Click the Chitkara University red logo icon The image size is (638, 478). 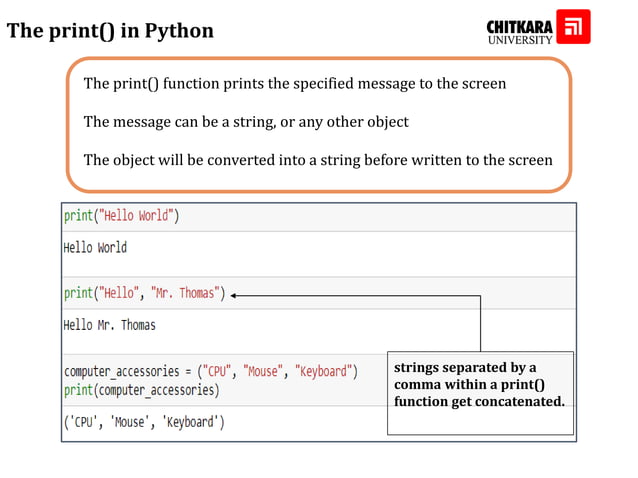(x=573, y=26)
